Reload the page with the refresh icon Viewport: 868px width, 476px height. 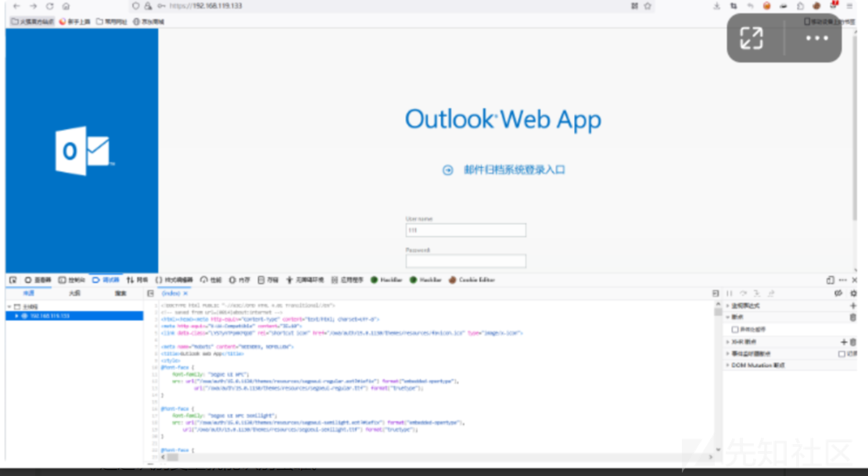(49, 6)
